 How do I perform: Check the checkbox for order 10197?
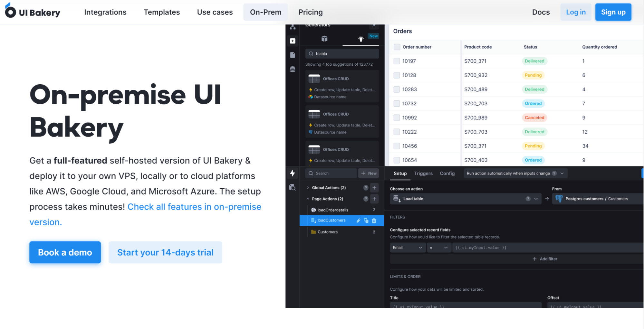[x=397, y=61]
